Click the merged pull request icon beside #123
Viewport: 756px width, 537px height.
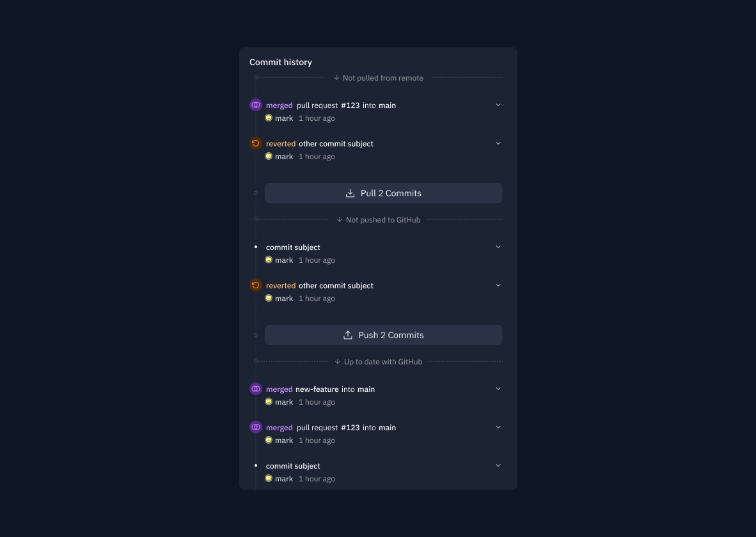(256, 105)
